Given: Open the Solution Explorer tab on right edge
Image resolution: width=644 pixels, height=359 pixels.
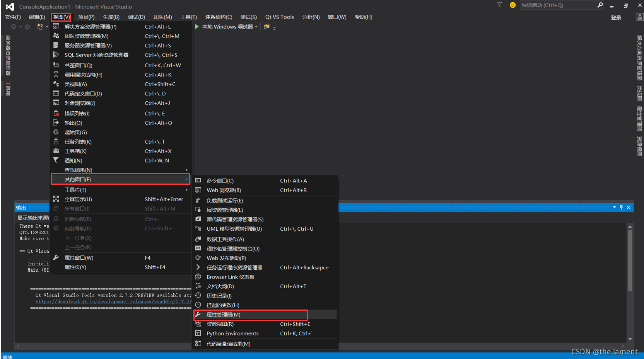Looking at the screenshot, I should pos(639,58).
